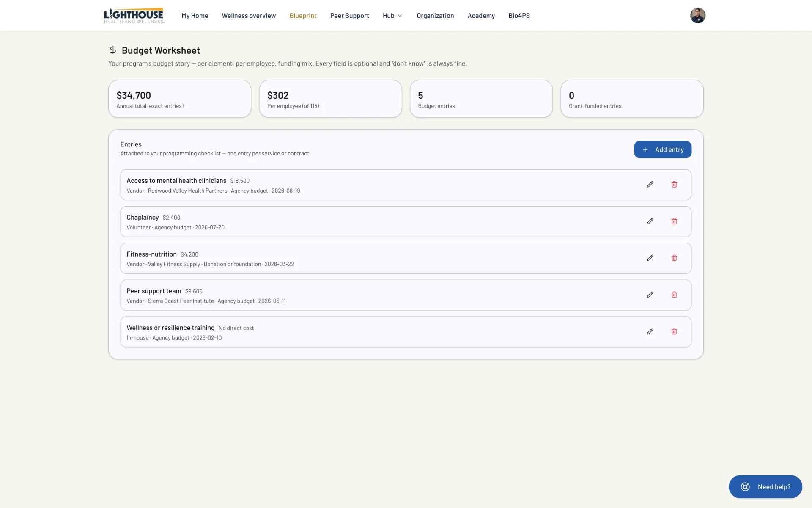
Task: Open the user profile avatar menu
Action: pos(697,16)
